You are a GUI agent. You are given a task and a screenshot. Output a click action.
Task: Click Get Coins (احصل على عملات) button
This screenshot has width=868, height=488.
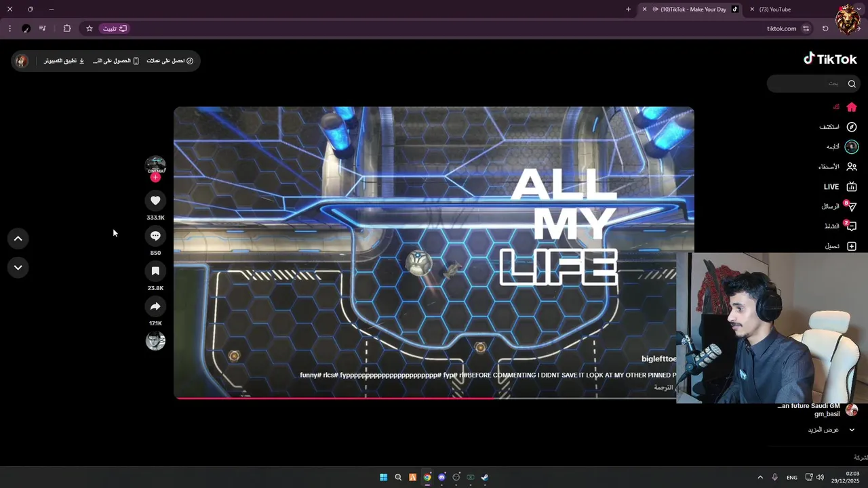170,61
